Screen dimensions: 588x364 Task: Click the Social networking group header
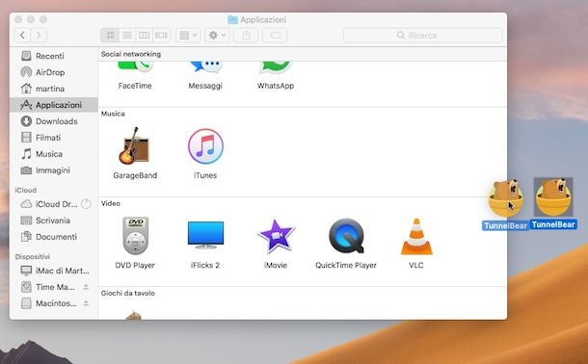point(131,54)
